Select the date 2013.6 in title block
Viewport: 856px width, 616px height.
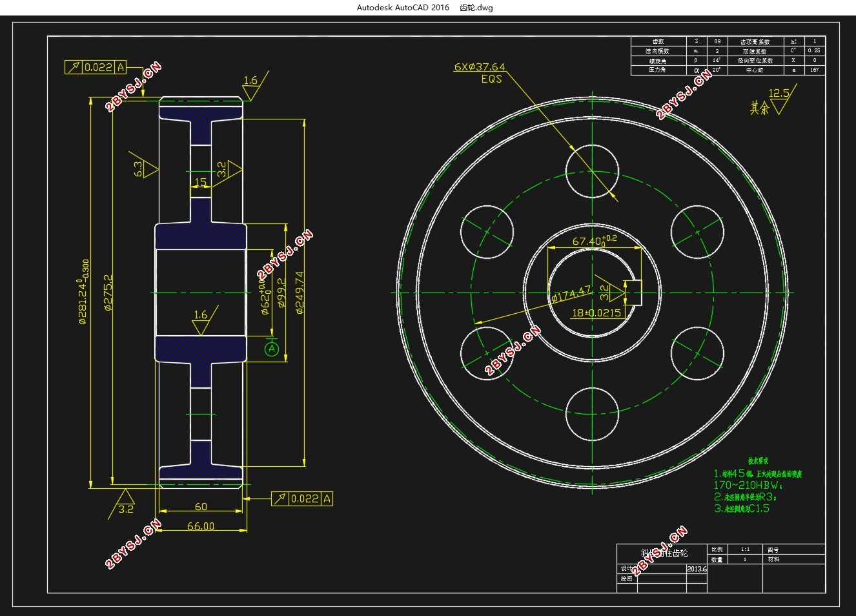click(x=697, y=569)
